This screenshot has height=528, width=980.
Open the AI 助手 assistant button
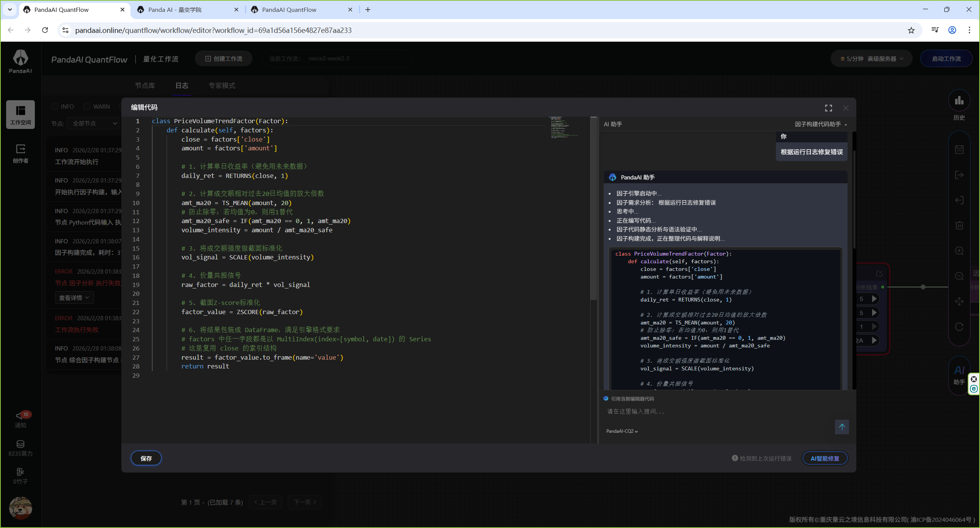[959, 375]
